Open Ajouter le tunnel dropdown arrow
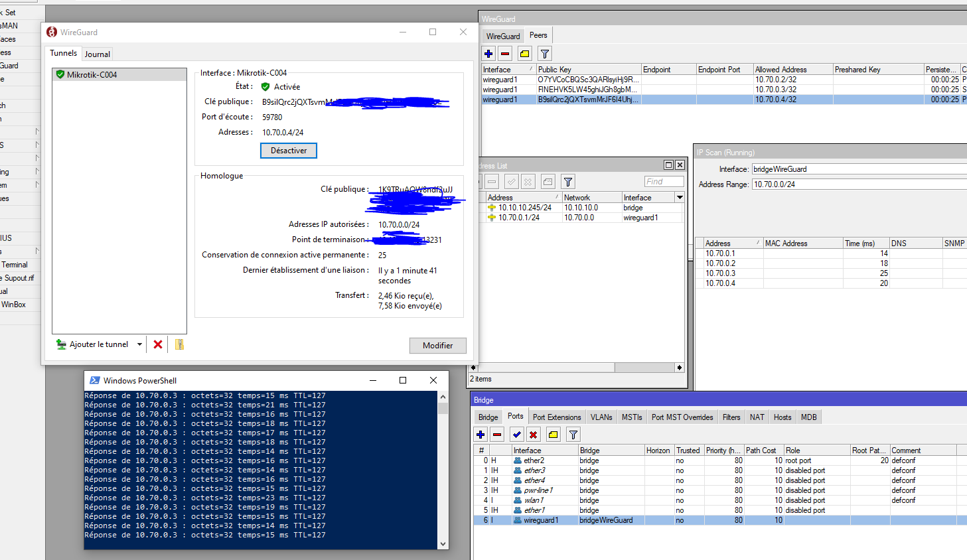 point(139,344)
